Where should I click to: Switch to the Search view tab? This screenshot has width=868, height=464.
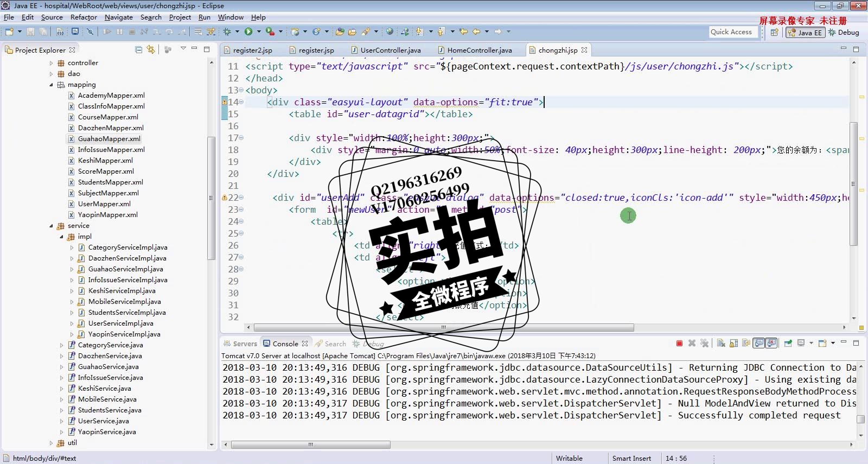point(330,344)
